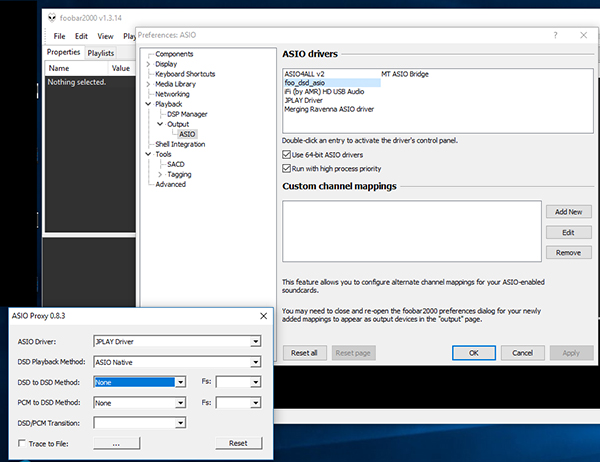Enable the Trace to File checkbox
Viewport: 600px width, 462px height.
coord(22,443)
